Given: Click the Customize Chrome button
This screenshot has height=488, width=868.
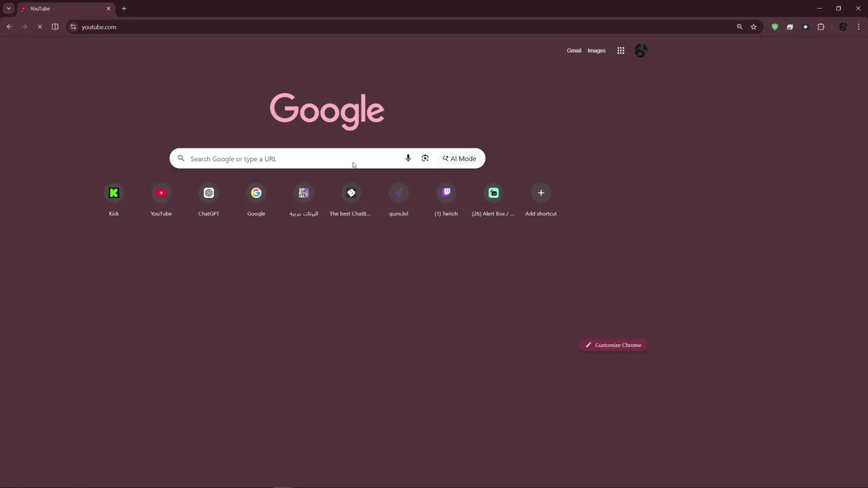Looking at the screenshot, I should [614, 345].
